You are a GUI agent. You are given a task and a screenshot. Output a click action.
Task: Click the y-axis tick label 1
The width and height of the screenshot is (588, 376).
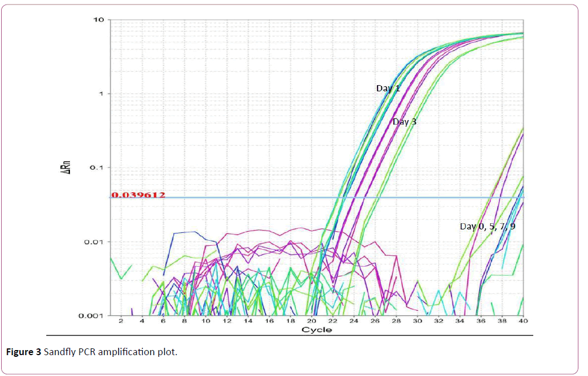point(100,94)
